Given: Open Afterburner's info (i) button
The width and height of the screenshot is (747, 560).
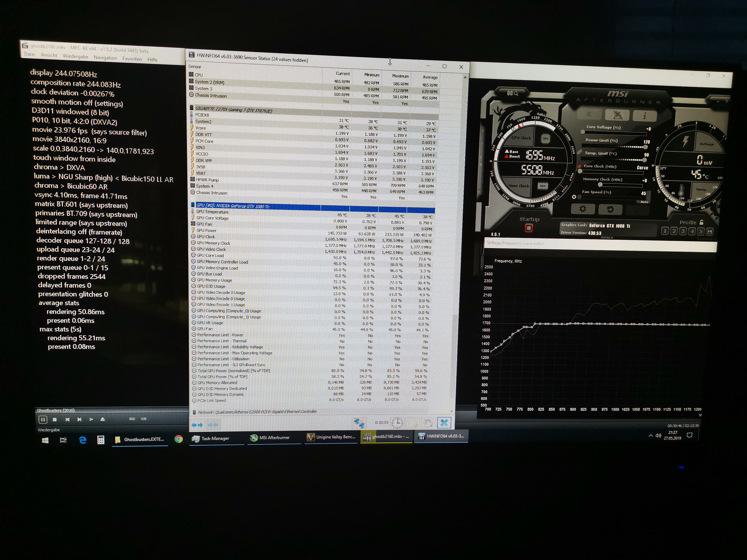Looking at the screenshot, I should [645, 116].
